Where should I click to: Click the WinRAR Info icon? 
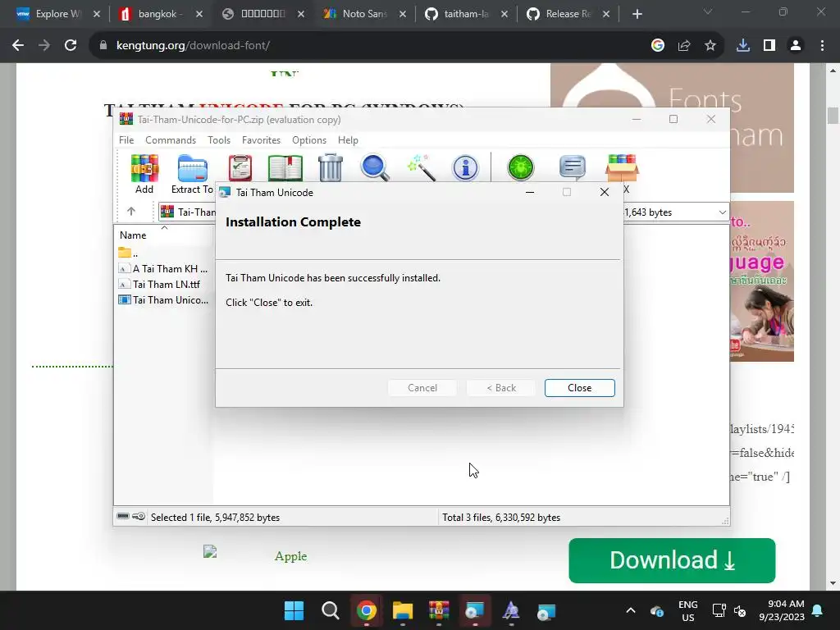click(x=465, y=168)
